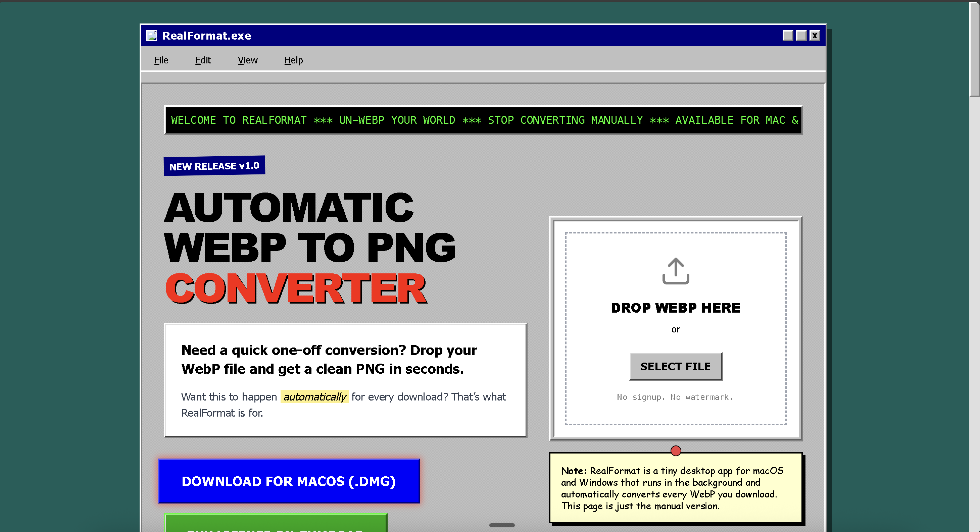Click DOWNLOAD FOR MACOS (.DMG)
The image size is (980, 532).
[289, 481]
